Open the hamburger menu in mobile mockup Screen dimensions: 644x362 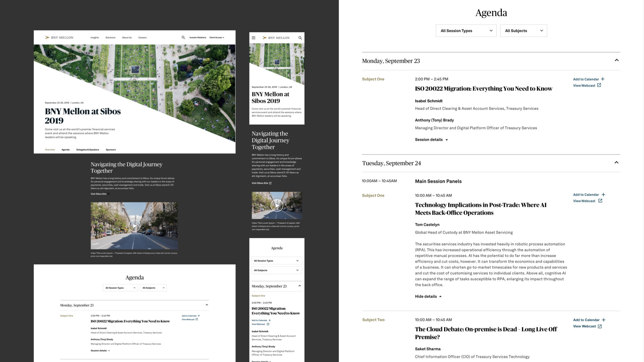pos(254,38)
